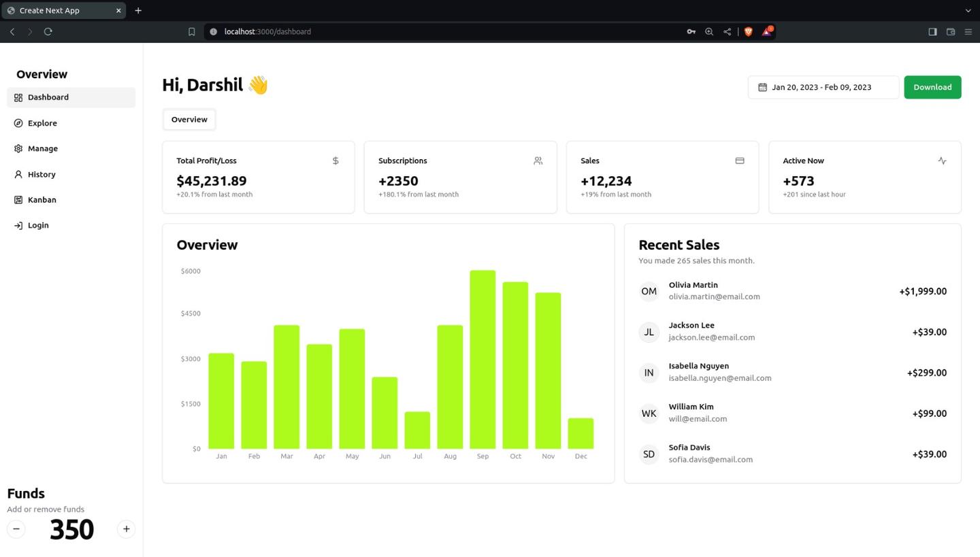
Task: Open Brave Rewards triangle icon
Action: 767,31
